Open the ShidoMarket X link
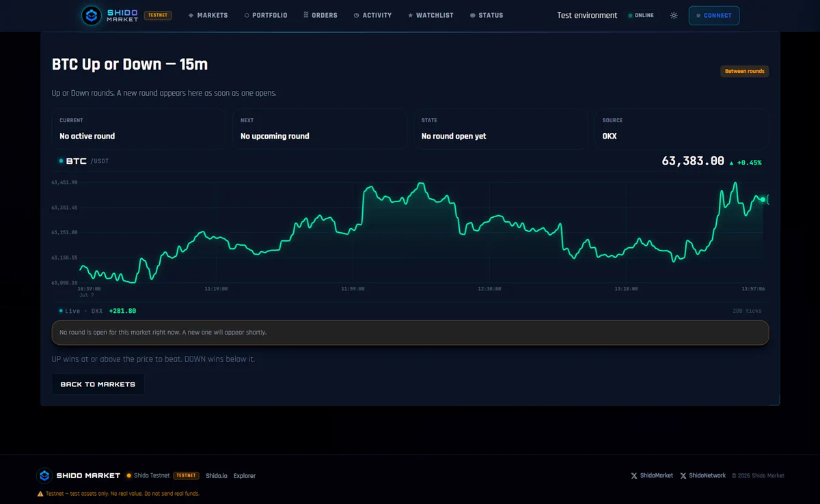This screenshot has width=820, height=504. click(x=652, y=475)
